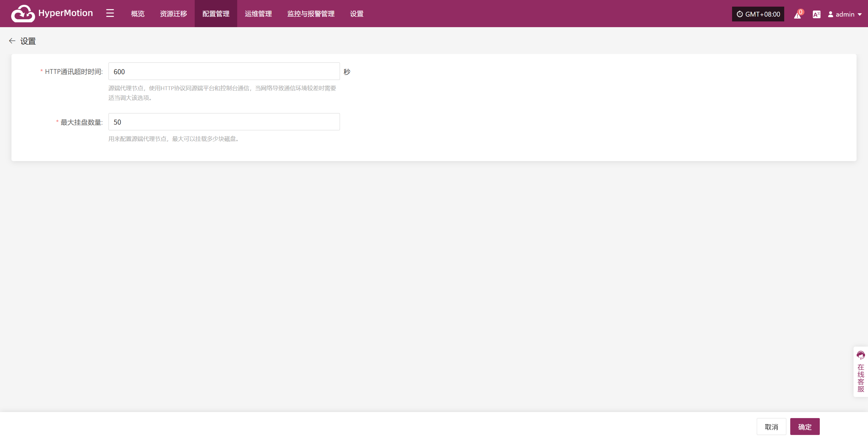
Task: Click the 取消 cancel button
Action: 771,427
